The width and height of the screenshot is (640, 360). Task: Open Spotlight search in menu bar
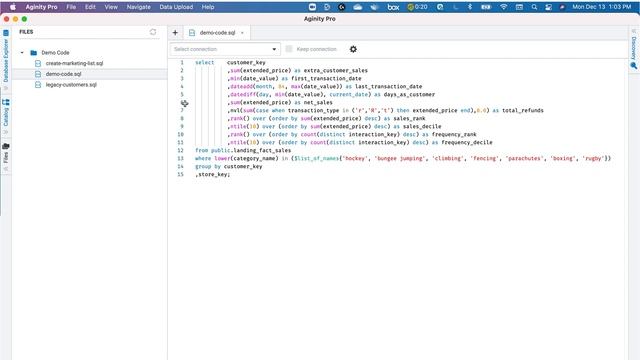coord(534,7)
